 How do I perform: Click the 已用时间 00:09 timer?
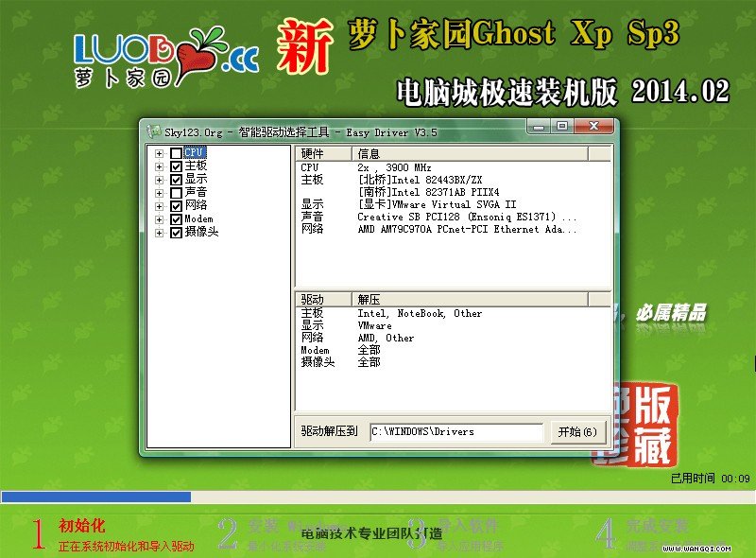pos(711,479)
